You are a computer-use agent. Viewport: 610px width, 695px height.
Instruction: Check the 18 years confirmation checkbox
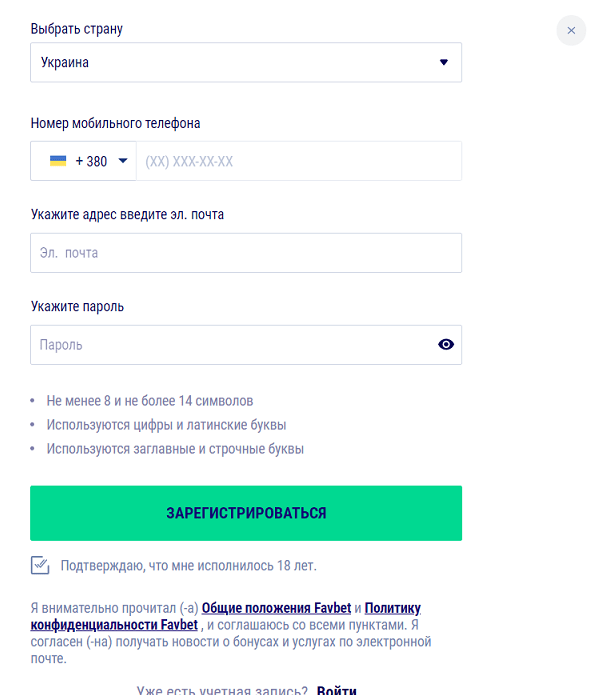(40, 565)
